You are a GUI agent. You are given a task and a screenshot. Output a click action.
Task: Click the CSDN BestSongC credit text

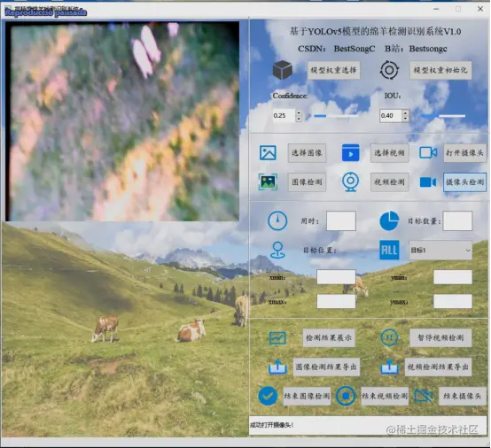336,49
